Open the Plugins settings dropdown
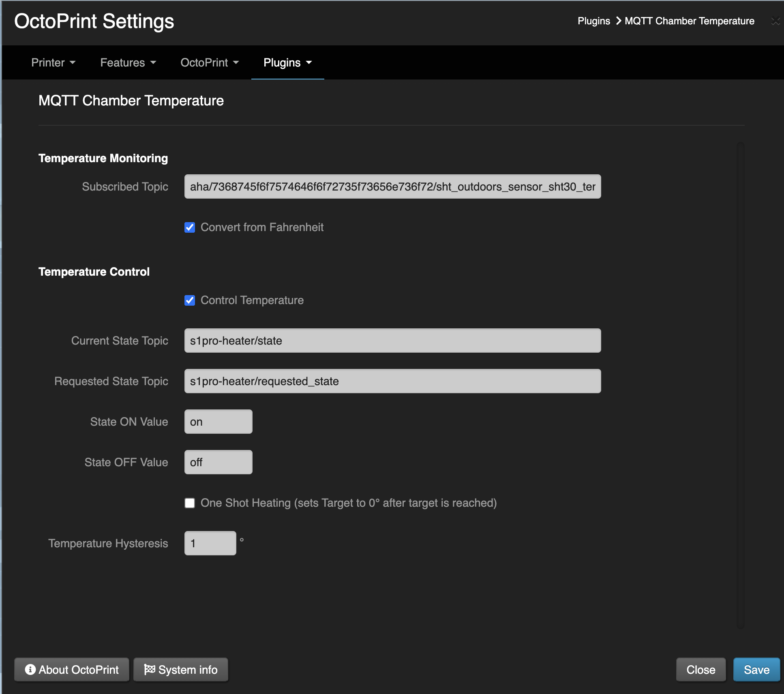The width and height of the screenshot is (784, 694). (x=287, y=62)
